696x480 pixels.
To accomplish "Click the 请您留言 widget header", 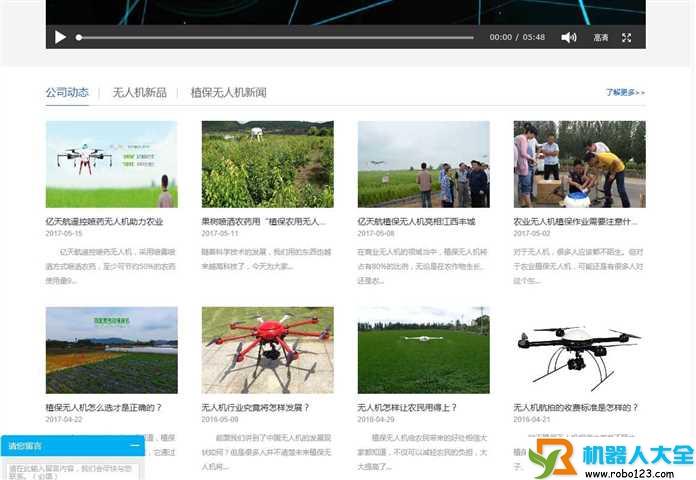I will (73, 445).
